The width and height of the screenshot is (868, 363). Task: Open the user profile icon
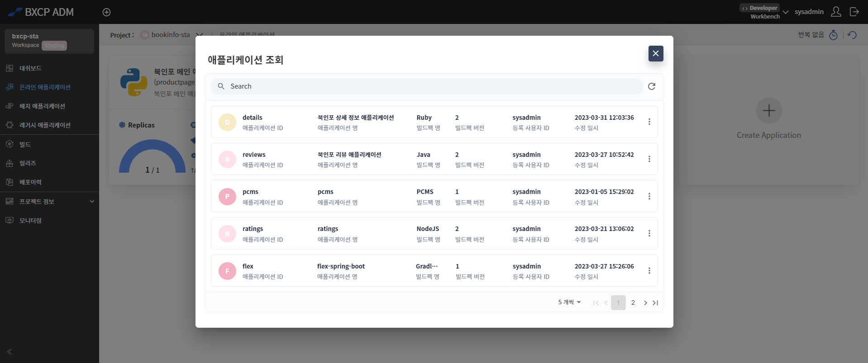pyautogui.click(x=836, y=12)
